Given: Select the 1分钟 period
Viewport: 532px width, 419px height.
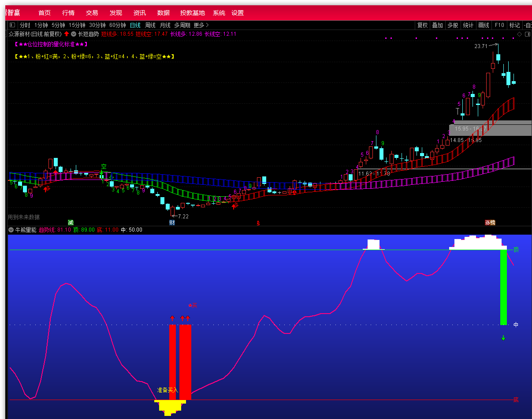Looking at the screenshot, I should click(41, 25).
